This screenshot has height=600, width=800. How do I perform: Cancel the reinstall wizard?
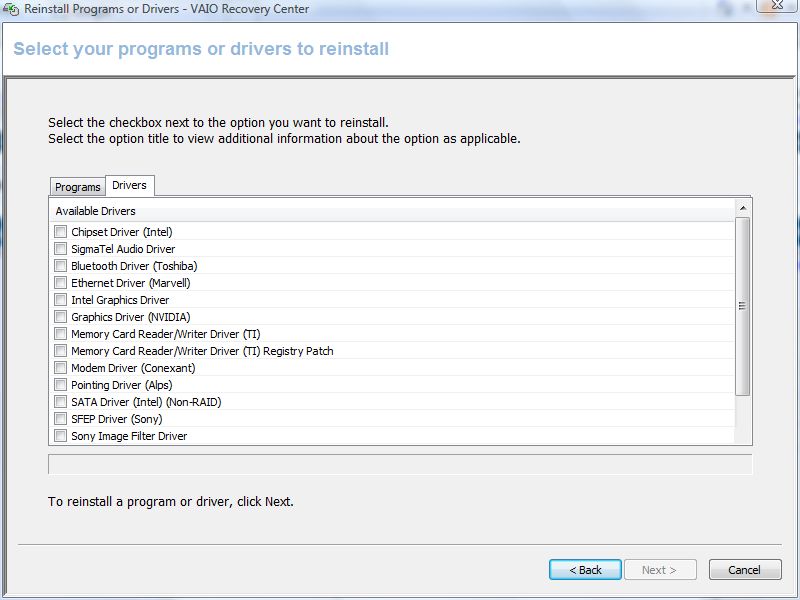pos(745,569)
